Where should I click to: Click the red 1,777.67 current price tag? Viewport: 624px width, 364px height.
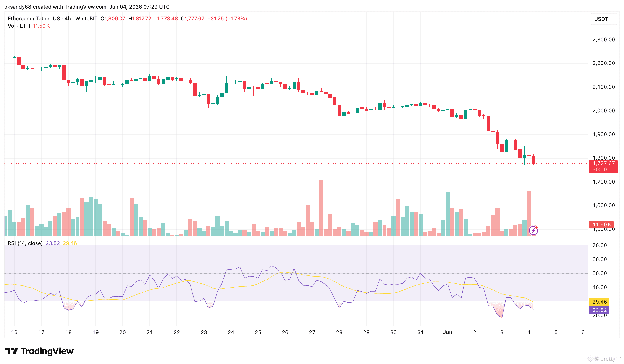(603, 166)
